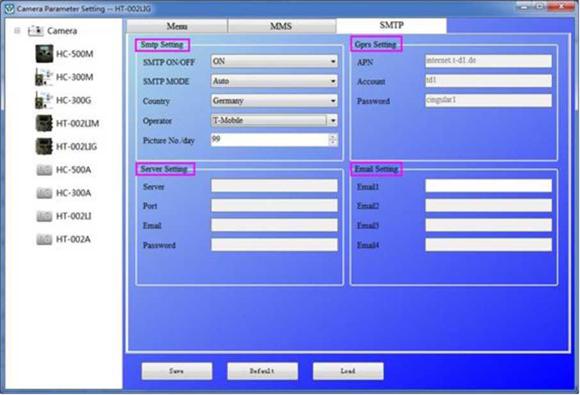Select HT-002LIG in the camera tree

tap(76, 147)
